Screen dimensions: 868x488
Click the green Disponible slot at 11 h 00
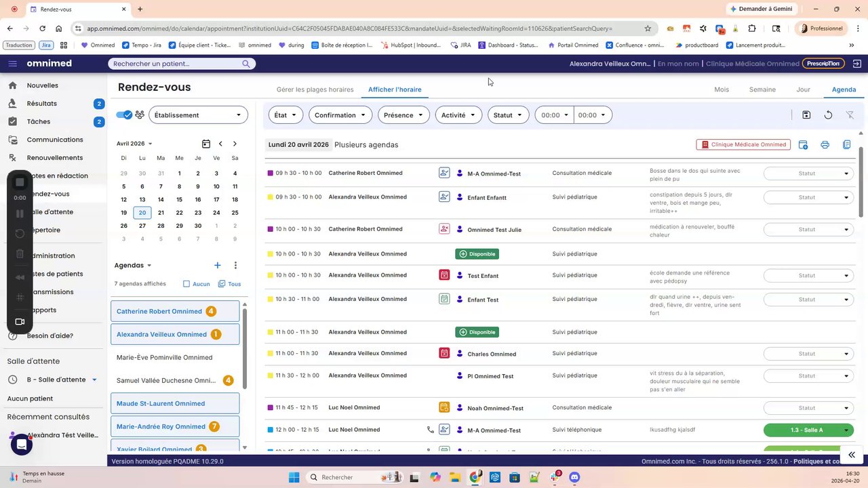[x=477, y=332]
